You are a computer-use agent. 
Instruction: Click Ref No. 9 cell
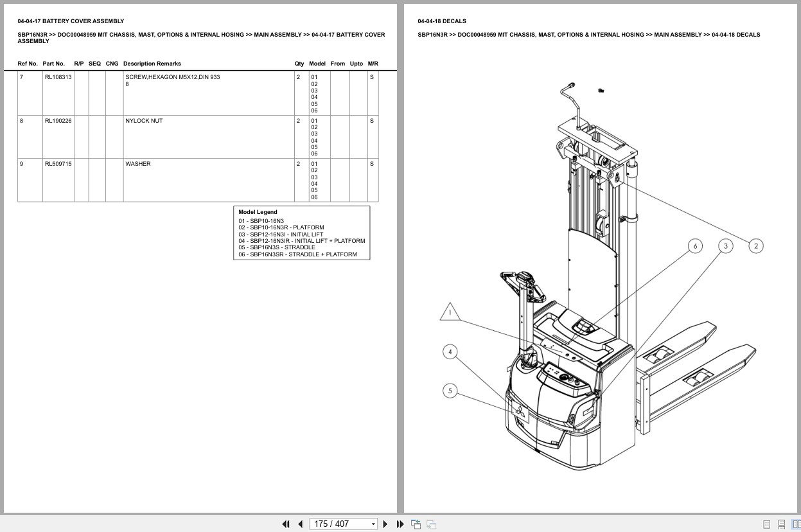point(30,181)
